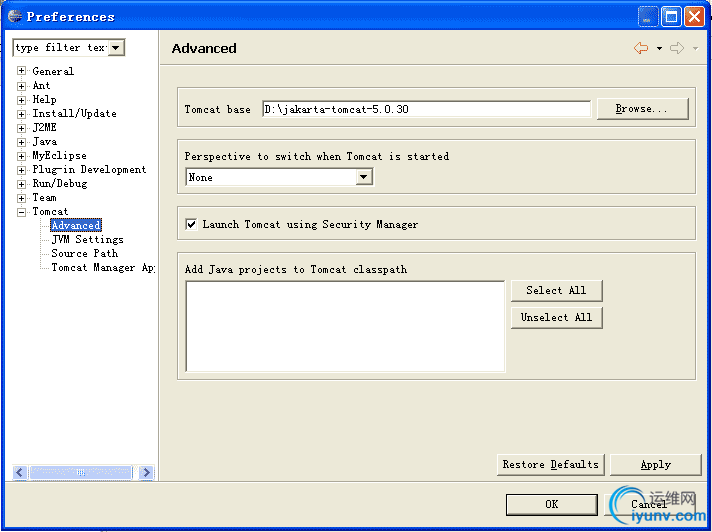712x532 pixels.
Task: Collapse the Tomcat tree node
Action: [21, 212]
